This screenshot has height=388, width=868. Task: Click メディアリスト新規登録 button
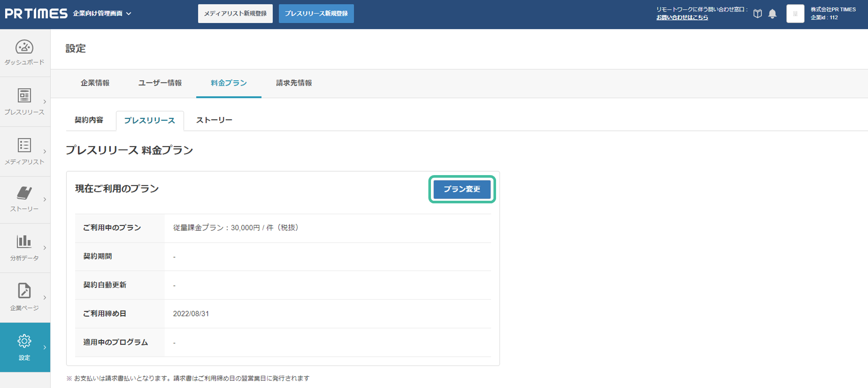tap(235, 13)
